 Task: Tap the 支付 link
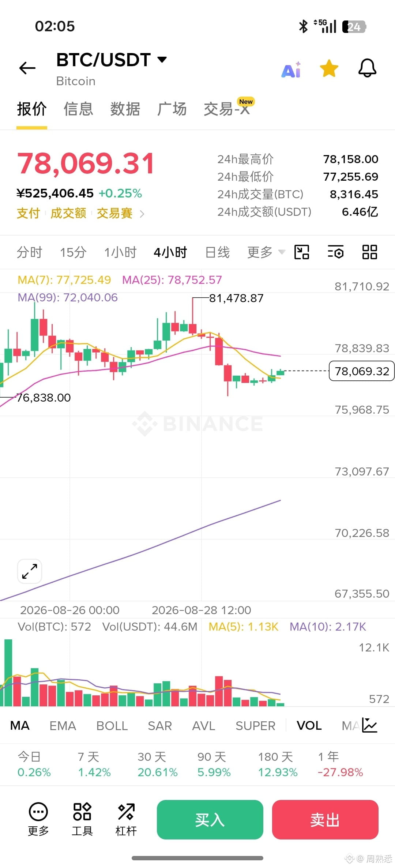(28, 213)
